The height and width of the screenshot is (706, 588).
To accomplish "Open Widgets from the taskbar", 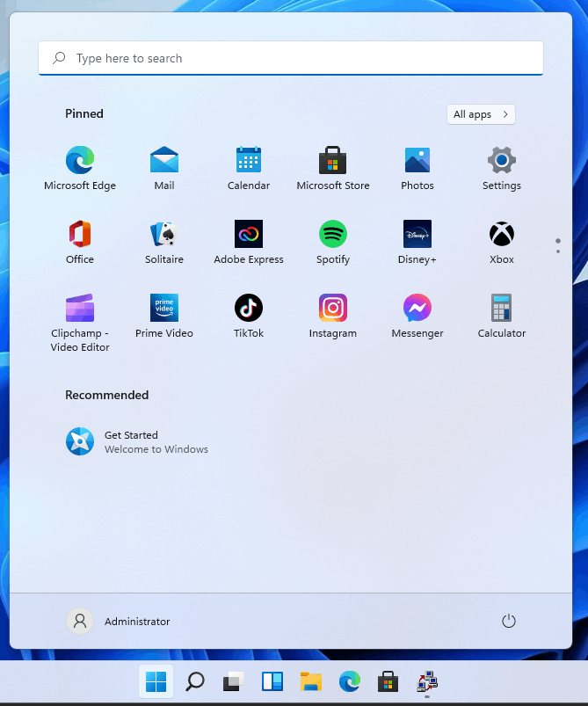I will [272, 681].
